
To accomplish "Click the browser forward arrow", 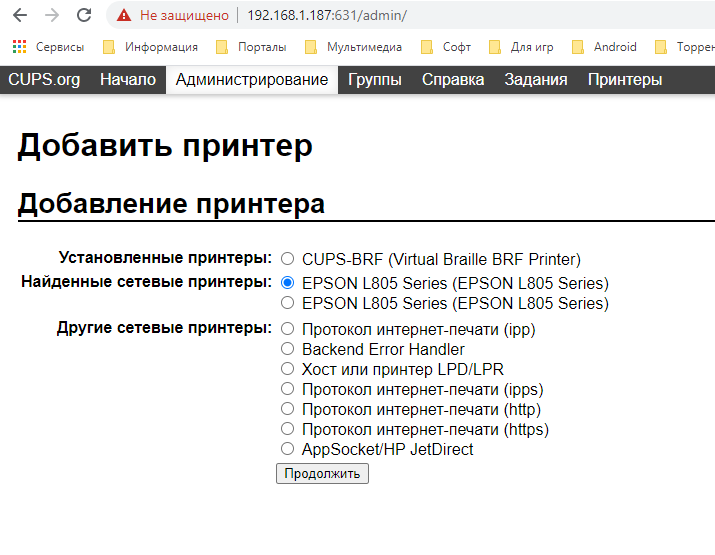I will 52,16.
